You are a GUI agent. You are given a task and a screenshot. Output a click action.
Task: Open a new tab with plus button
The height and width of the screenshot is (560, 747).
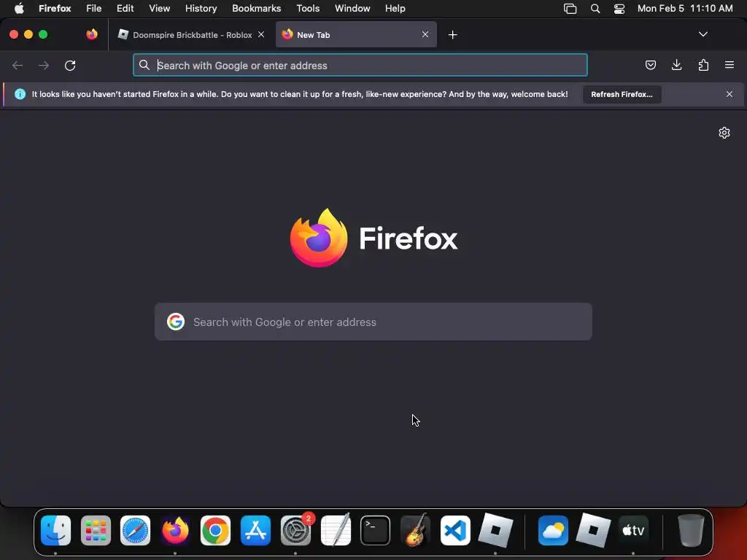(x=452, y=35)
